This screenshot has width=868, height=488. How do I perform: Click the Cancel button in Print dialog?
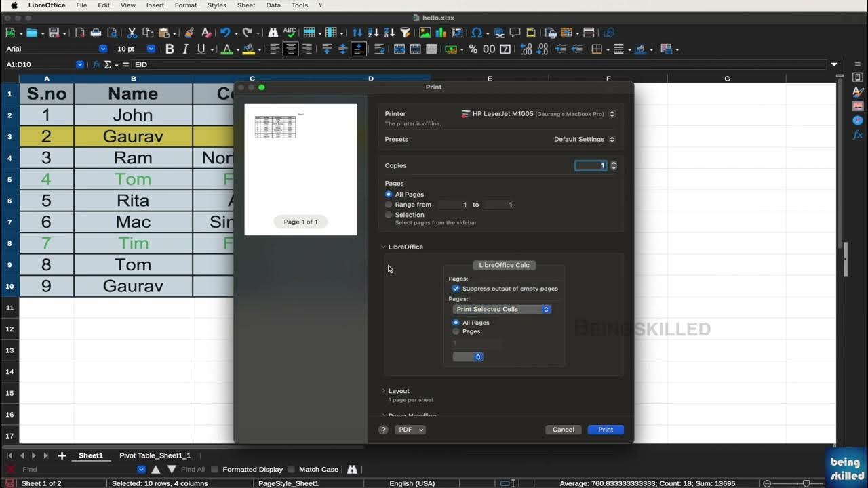tap(564, 430)
